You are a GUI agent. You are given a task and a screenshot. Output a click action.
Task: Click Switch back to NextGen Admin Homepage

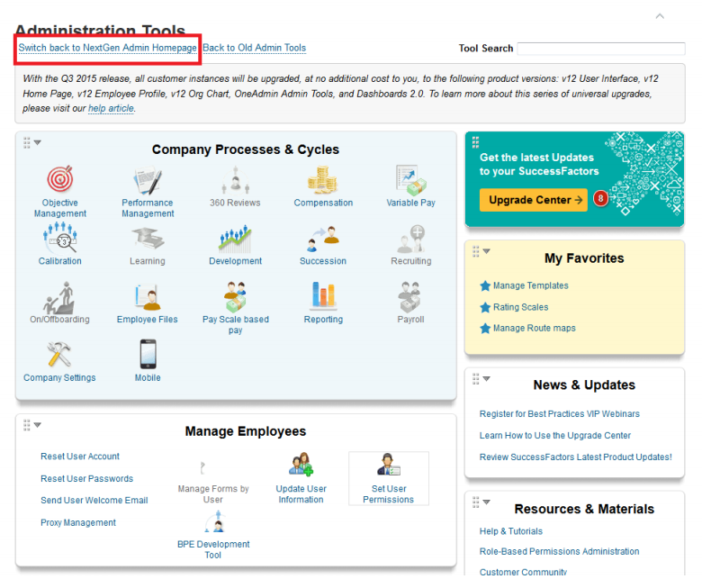pyautogui.click(x=107, y=48)
